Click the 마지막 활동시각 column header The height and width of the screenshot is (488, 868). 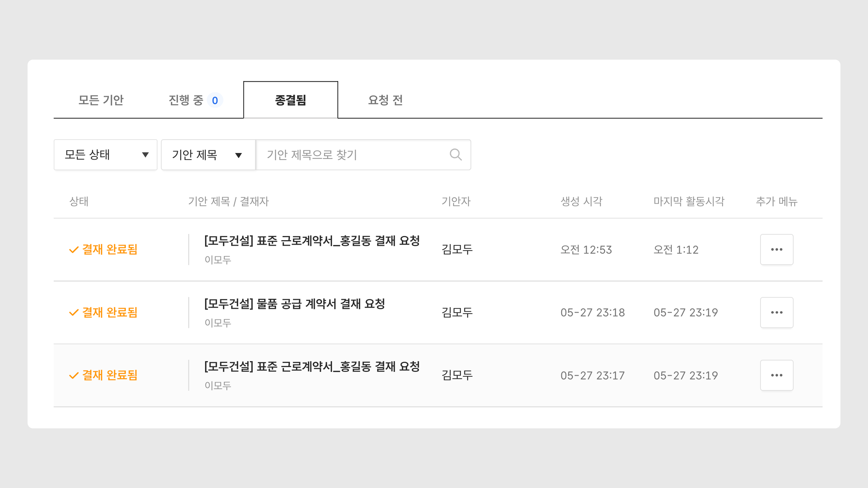(x=689, y=201)
